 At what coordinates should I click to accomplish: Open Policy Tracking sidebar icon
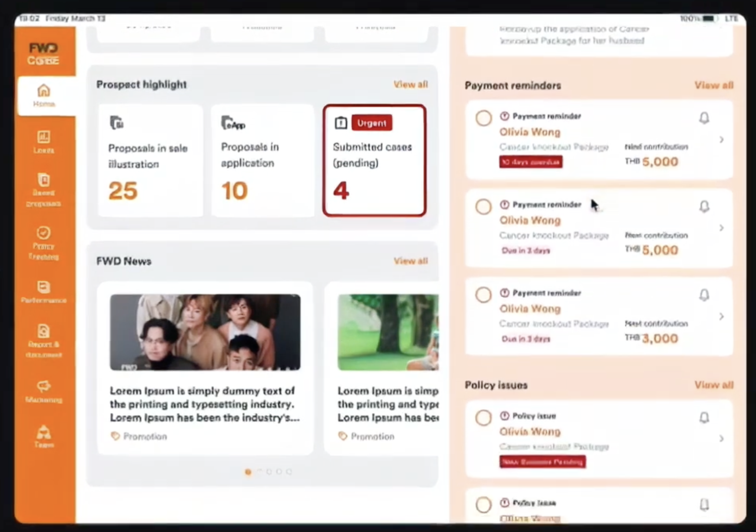(44, 243)
